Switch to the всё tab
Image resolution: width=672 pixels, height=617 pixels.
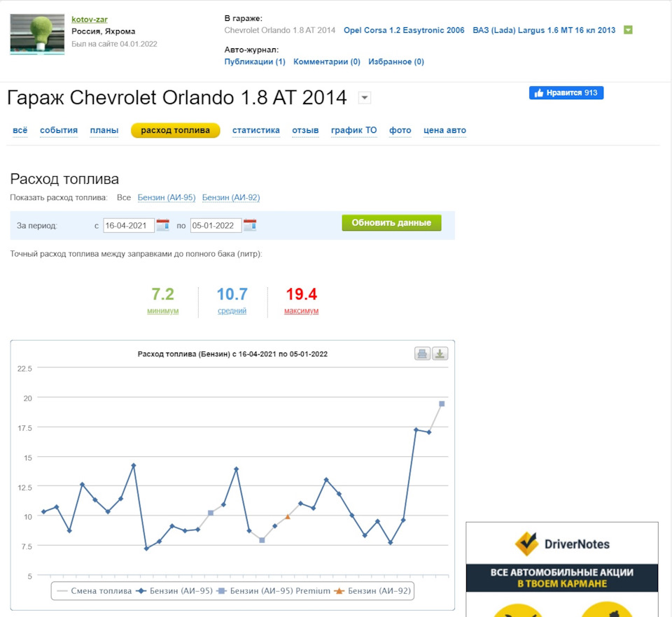tap(20, 130)
